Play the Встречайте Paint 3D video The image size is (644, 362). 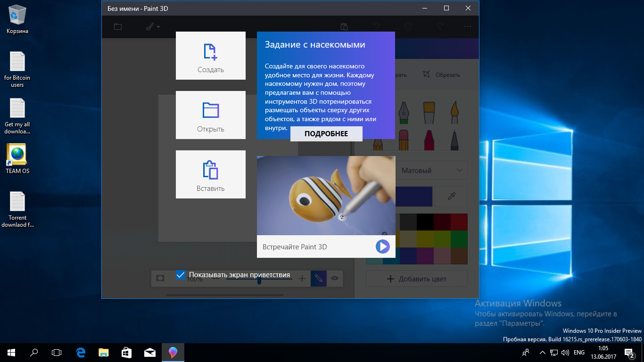[x=382, y=247]
